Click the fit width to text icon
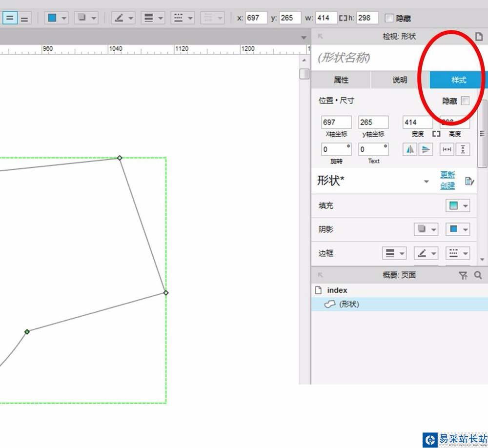 coord(447,149)
